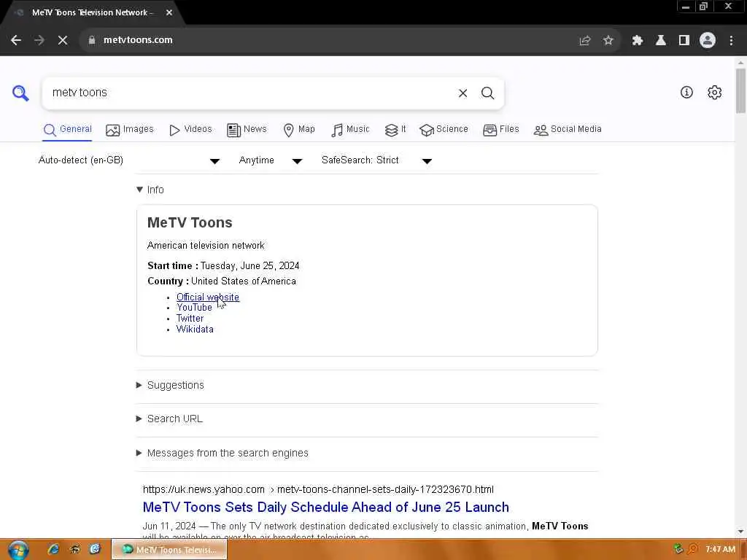This screenshot has width=747, height=560.
Task: Open MeTV Toons Sets Daily Schedule result
Action: (326, 507)
